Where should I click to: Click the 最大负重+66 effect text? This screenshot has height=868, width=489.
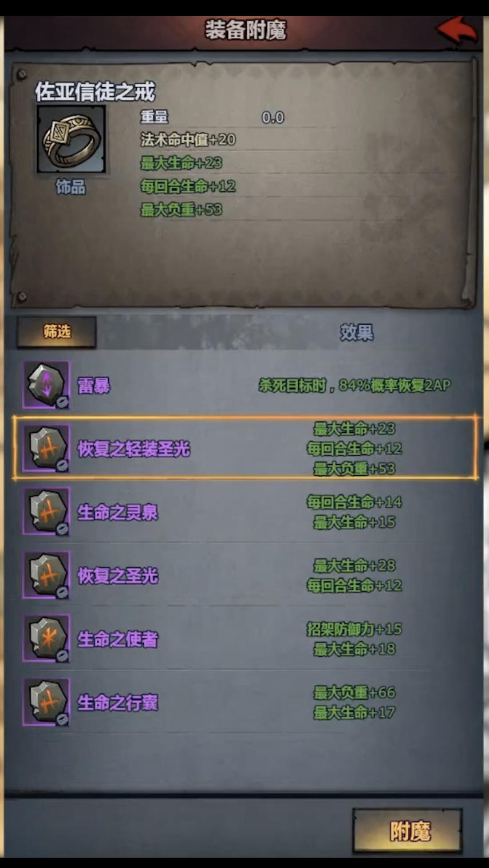pos(354,693)
